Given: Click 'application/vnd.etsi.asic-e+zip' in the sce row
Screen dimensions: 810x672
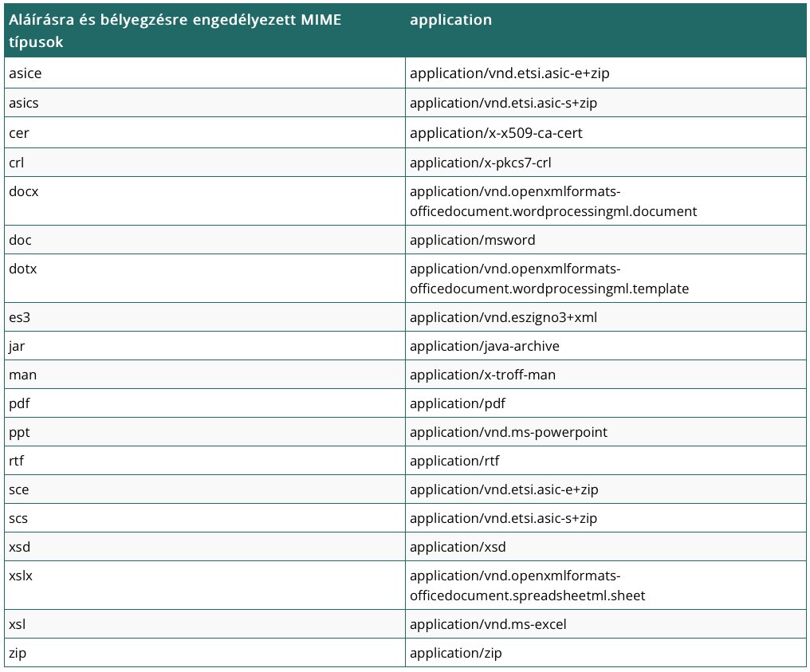Looking at the screenshot, I should [x=504, y=489].
